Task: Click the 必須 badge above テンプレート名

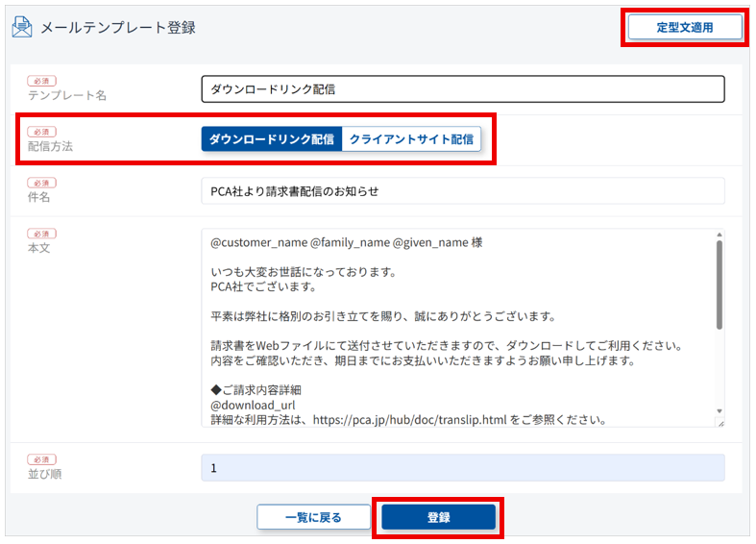Action: [41, 81]
